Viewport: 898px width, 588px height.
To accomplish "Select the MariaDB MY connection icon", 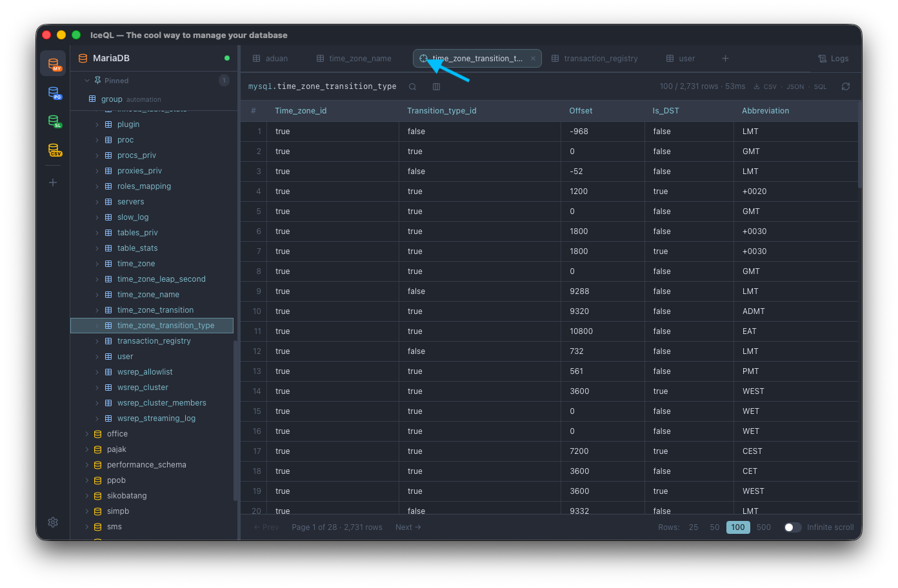I will point(53,63).
